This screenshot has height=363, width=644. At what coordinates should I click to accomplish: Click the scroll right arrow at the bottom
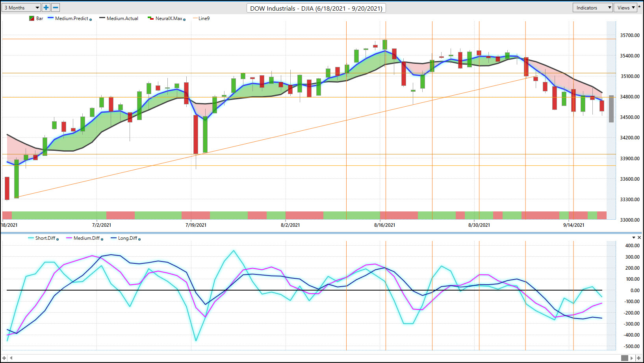pos(632,358)
